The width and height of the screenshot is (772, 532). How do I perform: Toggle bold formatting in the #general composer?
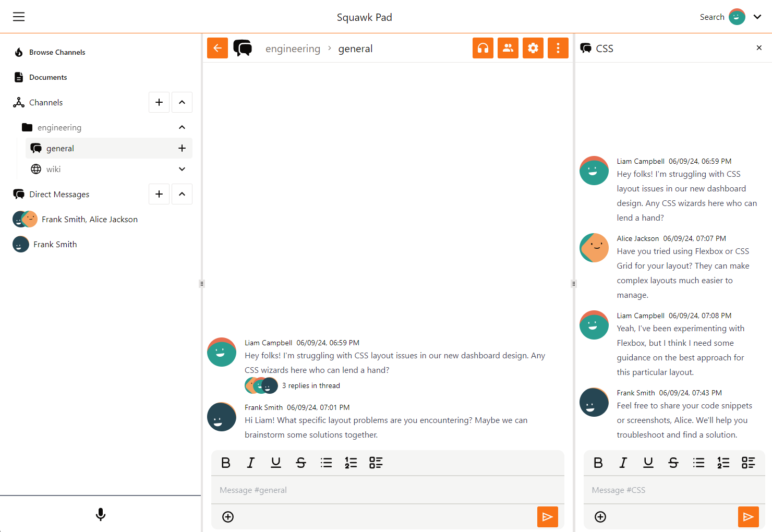[x=225, y=463]
